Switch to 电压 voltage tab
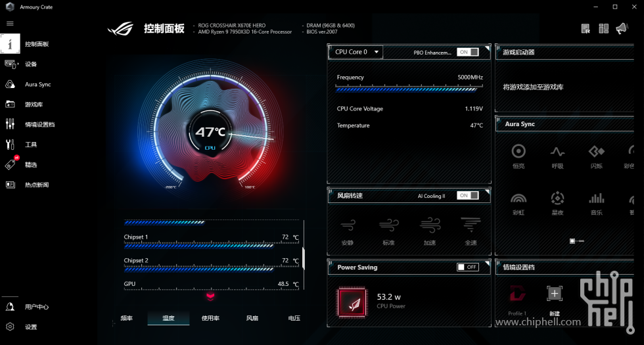 [294, 318]
